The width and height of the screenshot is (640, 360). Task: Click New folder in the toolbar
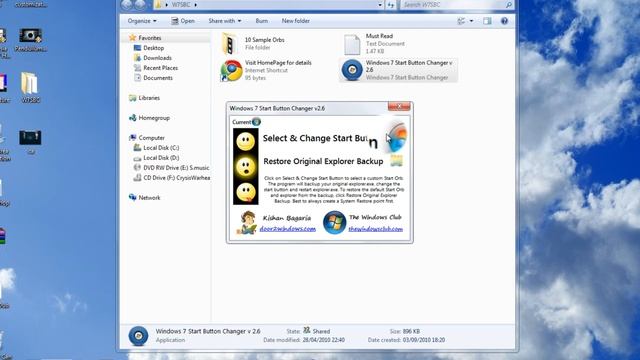tap(296, 21)
